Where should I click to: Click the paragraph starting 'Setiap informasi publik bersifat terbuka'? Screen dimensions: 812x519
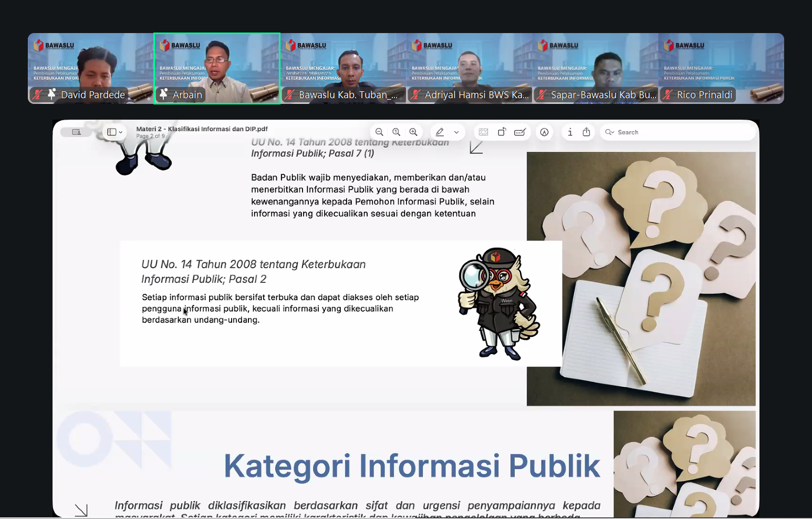pyautogui.click(x=280, y=309)
